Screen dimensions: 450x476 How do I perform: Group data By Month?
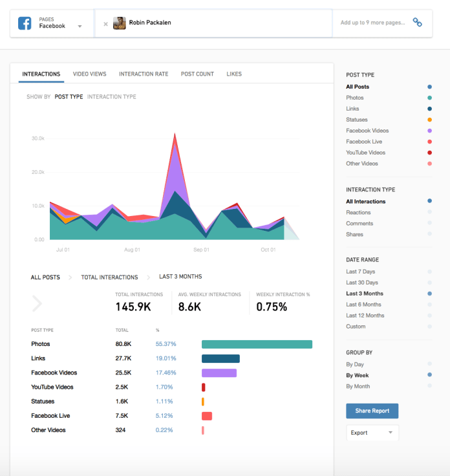[358, 386]
